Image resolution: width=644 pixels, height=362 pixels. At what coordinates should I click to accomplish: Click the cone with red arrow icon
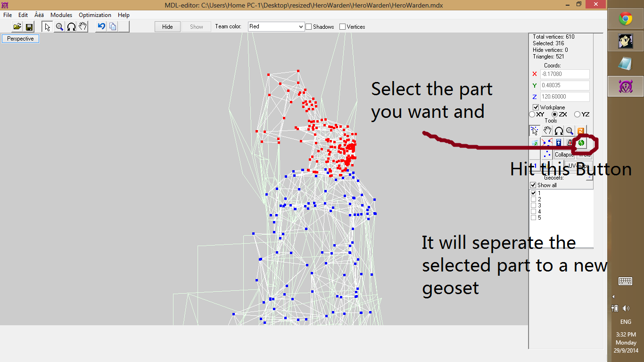pos(570,142)
